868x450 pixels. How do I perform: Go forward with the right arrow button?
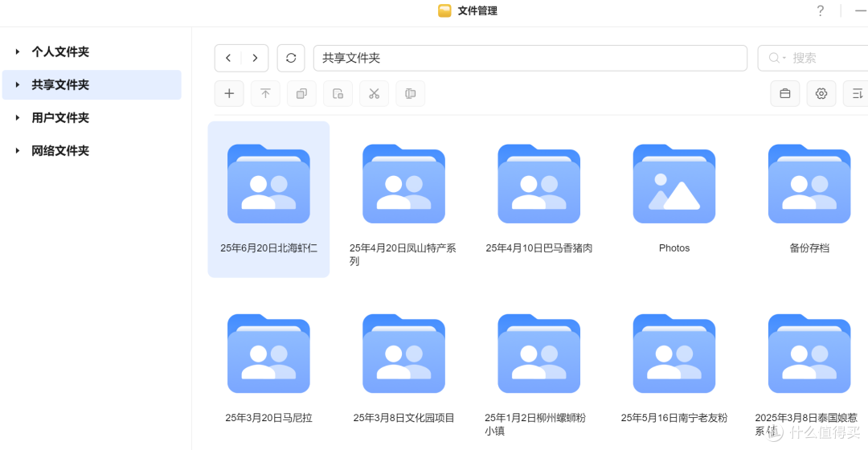(x=256, y=58)
